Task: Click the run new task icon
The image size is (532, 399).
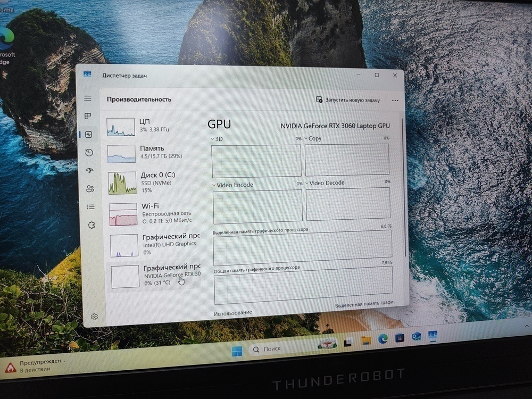Action: click(x=319, y=99)
